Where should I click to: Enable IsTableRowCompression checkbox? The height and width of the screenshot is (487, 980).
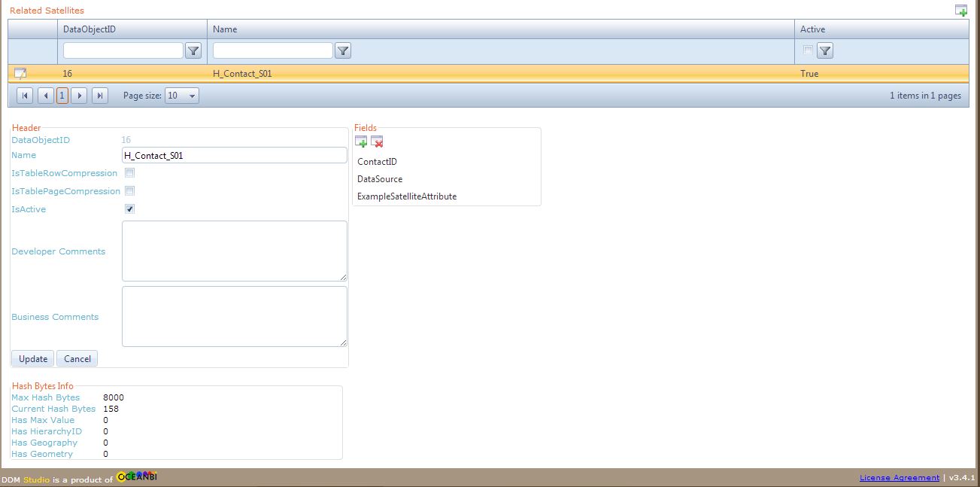(129, 173)
